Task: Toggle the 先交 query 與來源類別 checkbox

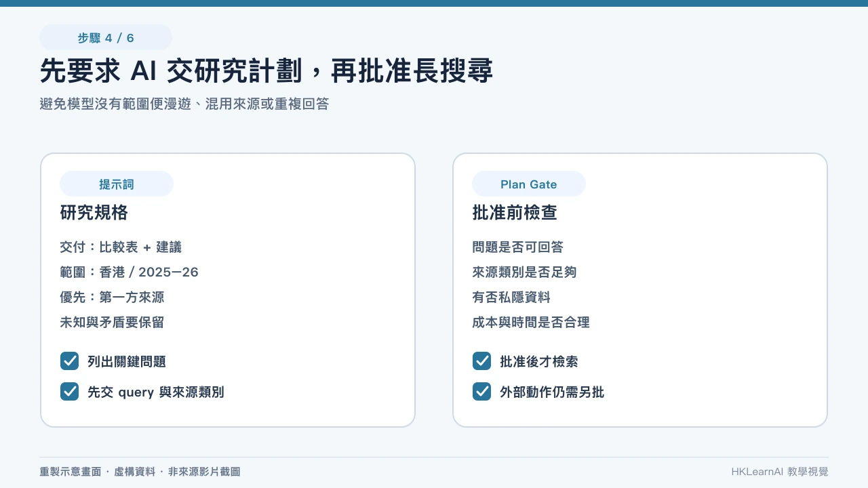Action: [70, 392]
